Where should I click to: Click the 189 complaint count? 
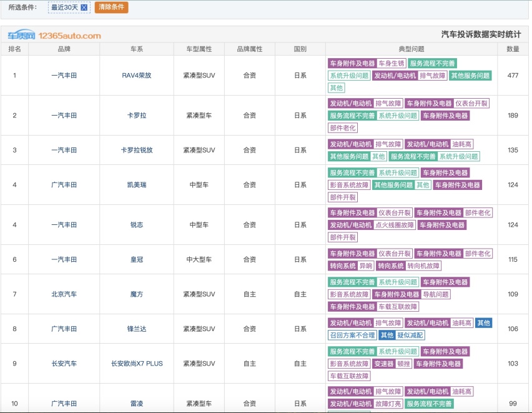click(x=513, y=116)
